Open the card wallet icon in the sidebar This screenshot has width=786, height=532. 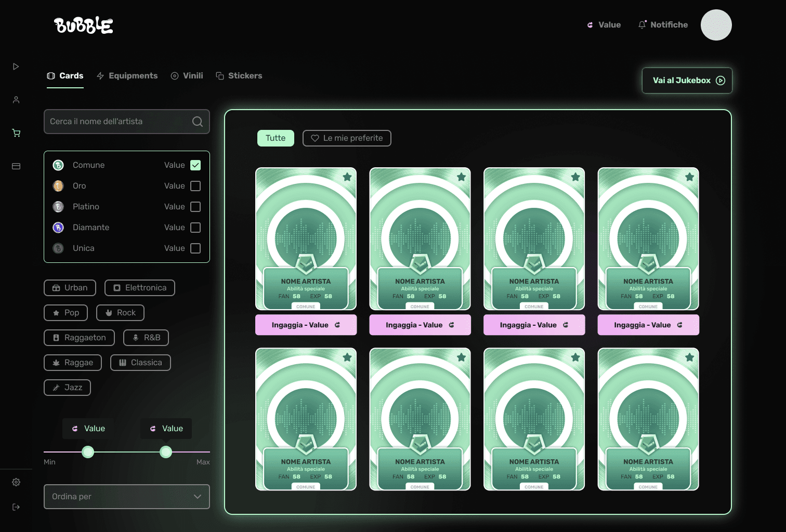[x=16, y=166]
